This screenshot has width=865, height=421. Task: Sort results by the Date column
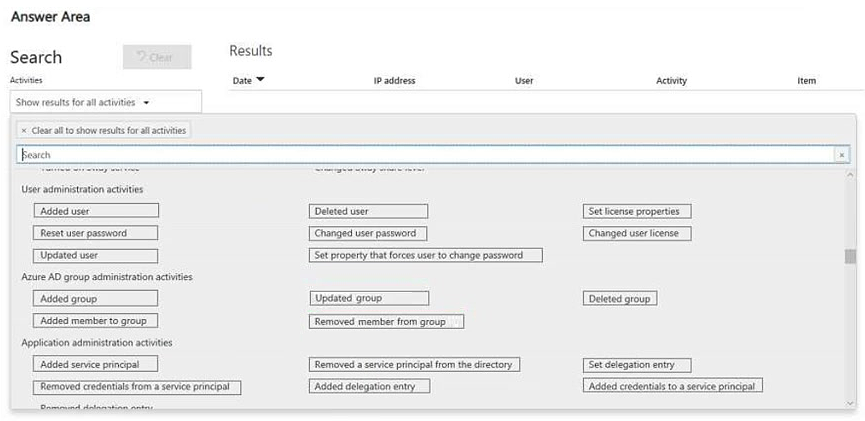click(248, 81)
